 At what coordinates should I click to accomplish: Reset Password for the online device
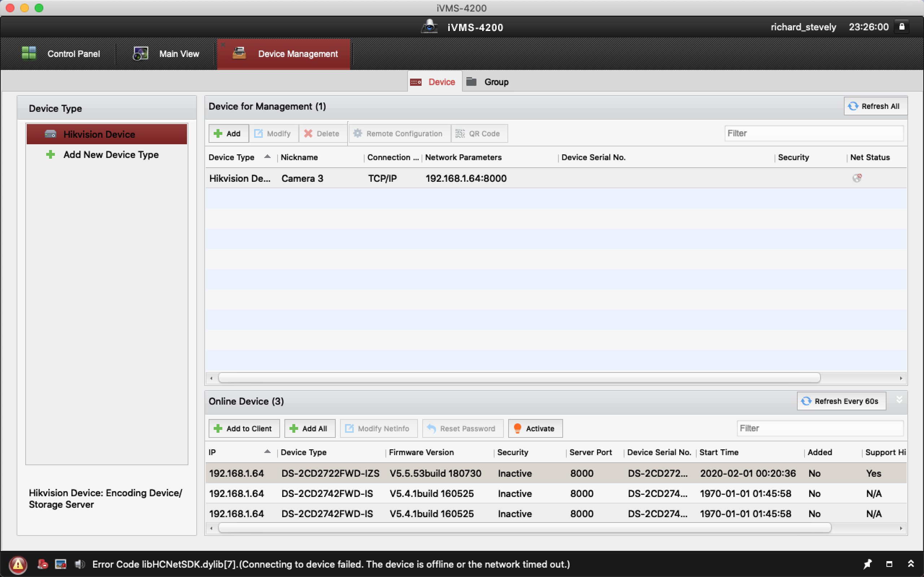[x=462, y=428]
